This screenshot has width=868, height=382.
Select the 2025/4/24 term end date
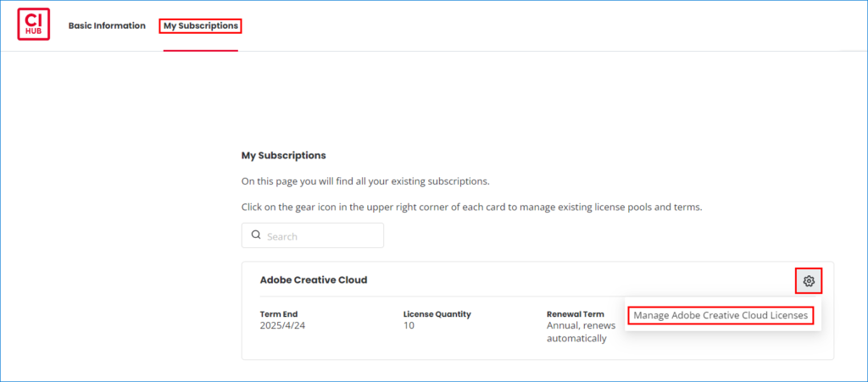coord(282,325)
